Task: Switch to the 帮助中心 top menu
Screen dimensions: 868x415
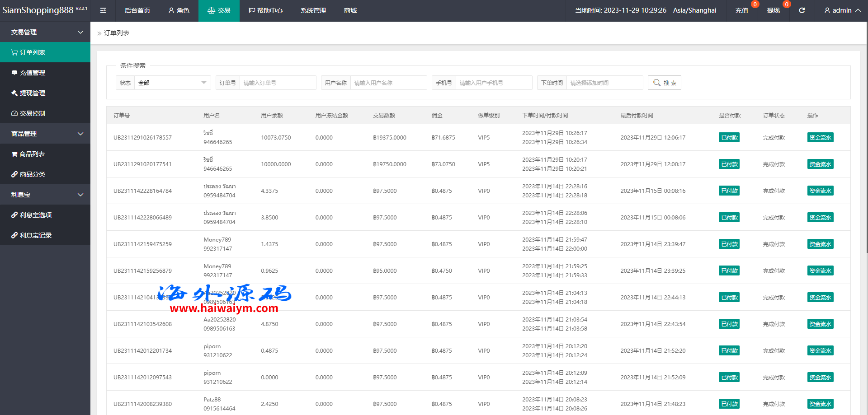Action: click(x=265, y=10)
